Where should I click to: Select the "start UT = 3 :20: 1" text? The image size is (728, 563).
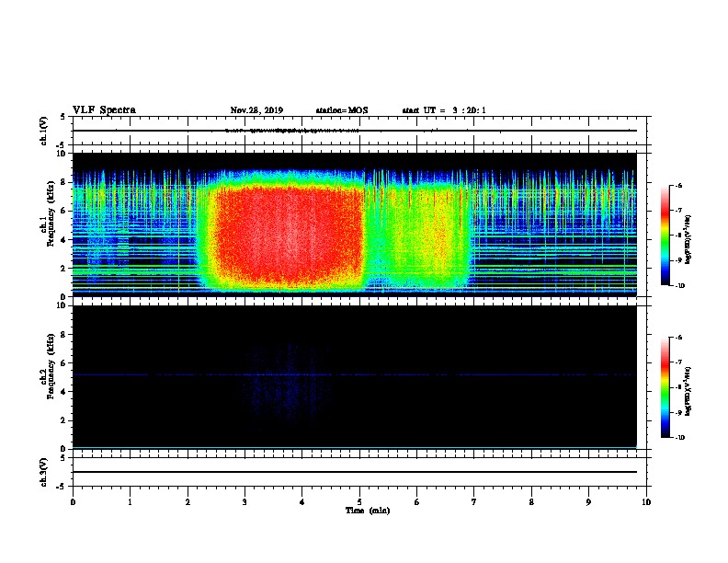(444, 110)
